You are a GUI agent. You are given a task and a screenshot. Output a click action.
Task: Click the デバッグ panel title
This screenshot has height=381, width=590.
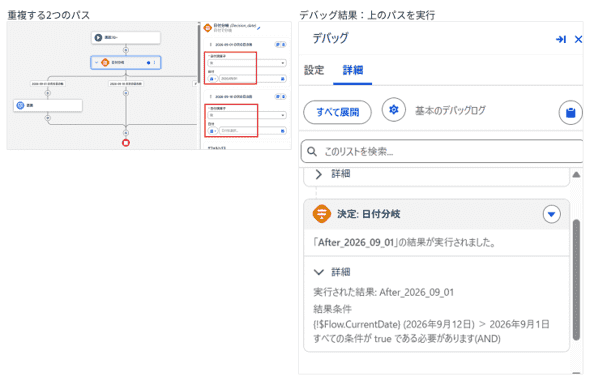pos(330,38)
